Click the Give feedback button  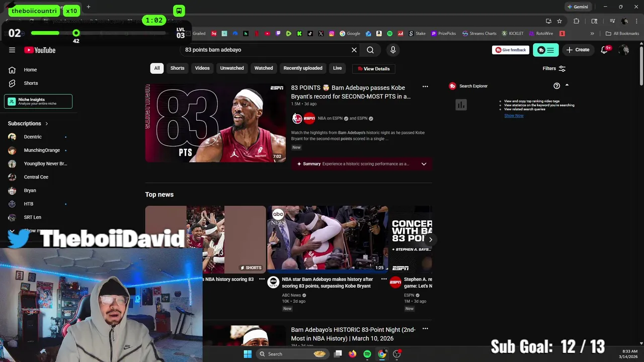[511, 50]
